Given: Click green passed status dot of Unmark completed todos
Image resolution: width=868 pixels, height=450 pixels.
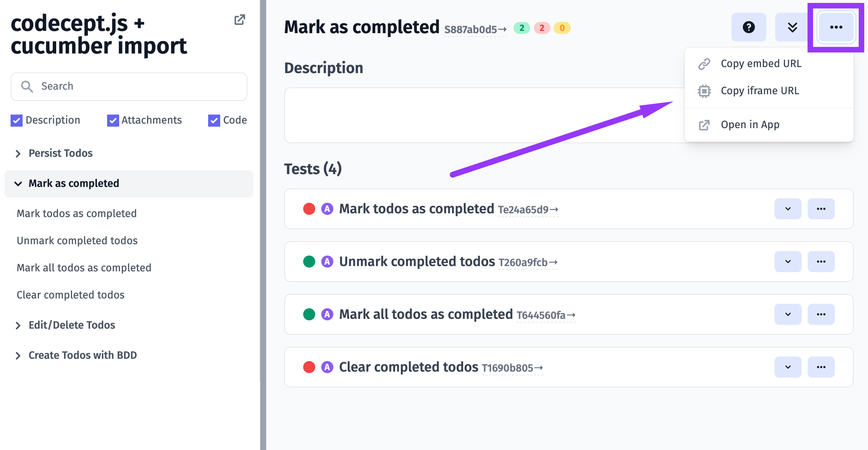Looking at the screenshot, I should [x=309, y=262].
